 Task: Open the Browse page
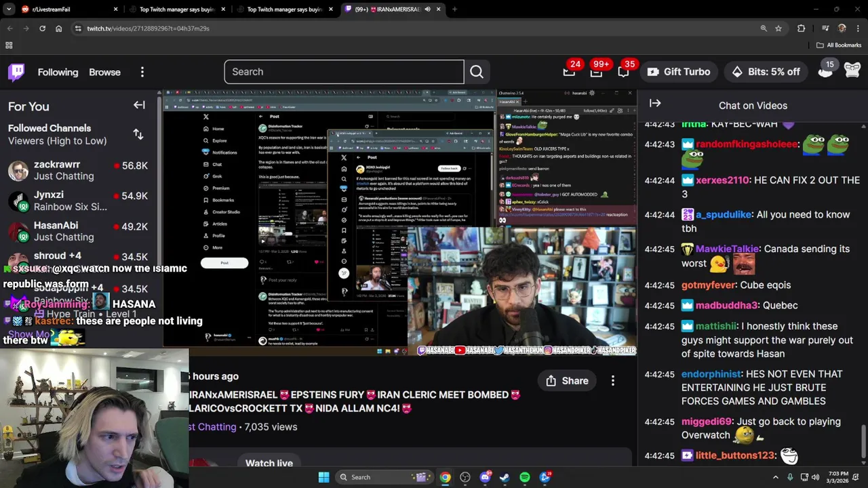point(104,72)
